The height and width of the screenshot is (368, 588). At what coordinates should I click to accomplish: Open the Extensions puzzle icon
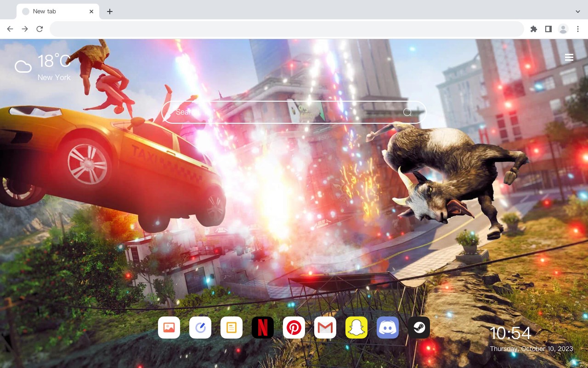pos(533,29)
